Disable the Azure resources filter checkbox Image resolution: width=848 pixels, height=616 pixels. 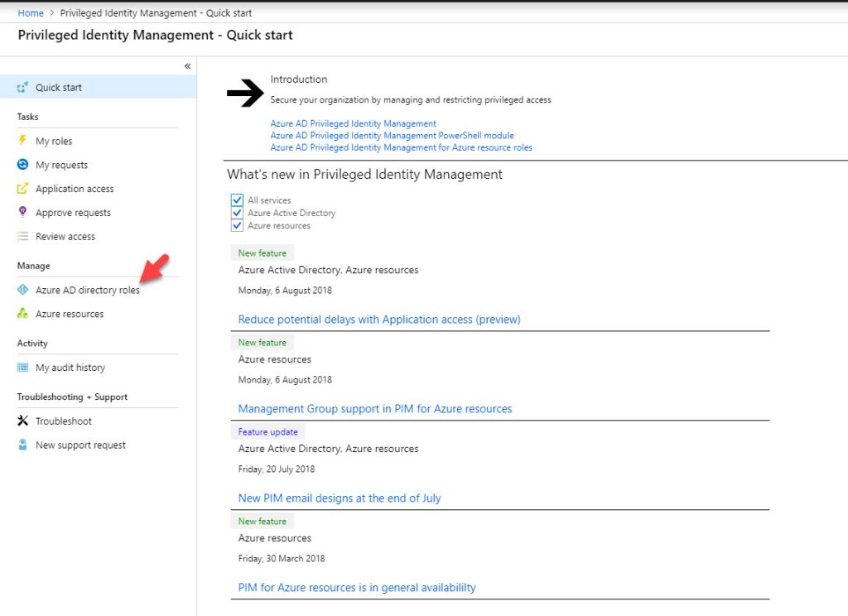tap(238, 225)
